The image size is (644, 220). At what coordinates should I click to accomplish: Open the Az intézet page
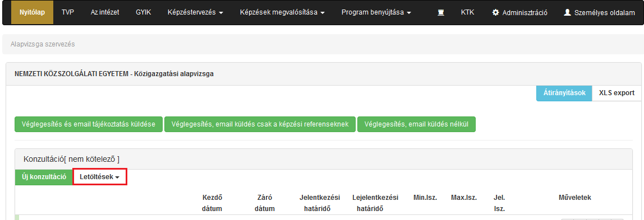(x=105, y=13)
